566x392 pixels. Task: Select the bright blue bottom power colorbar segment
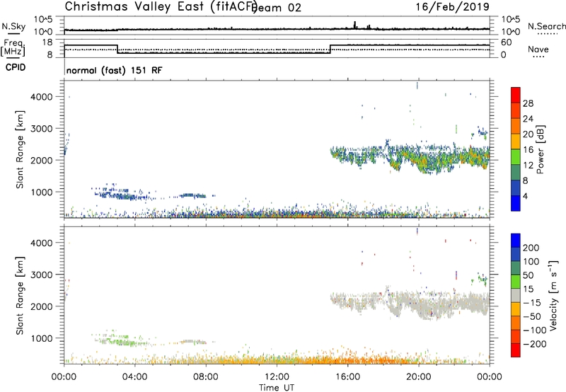click(516, 203)
